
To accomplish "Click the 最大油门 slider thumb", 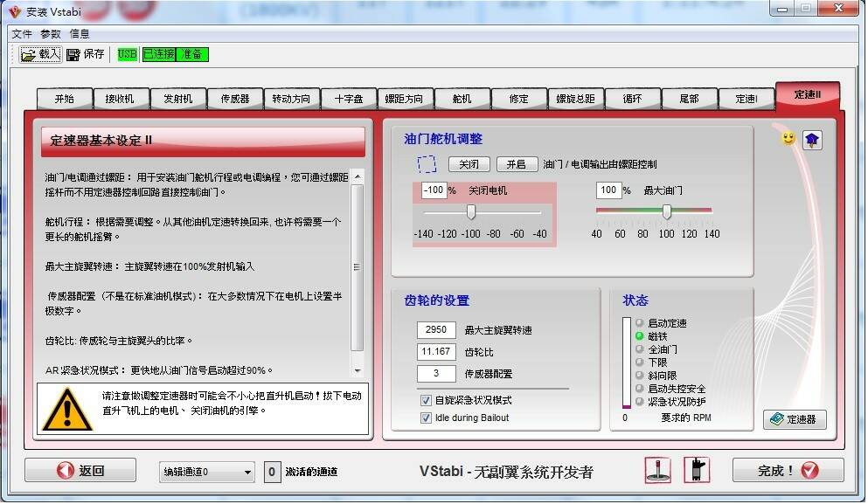I will coord(666,211).
